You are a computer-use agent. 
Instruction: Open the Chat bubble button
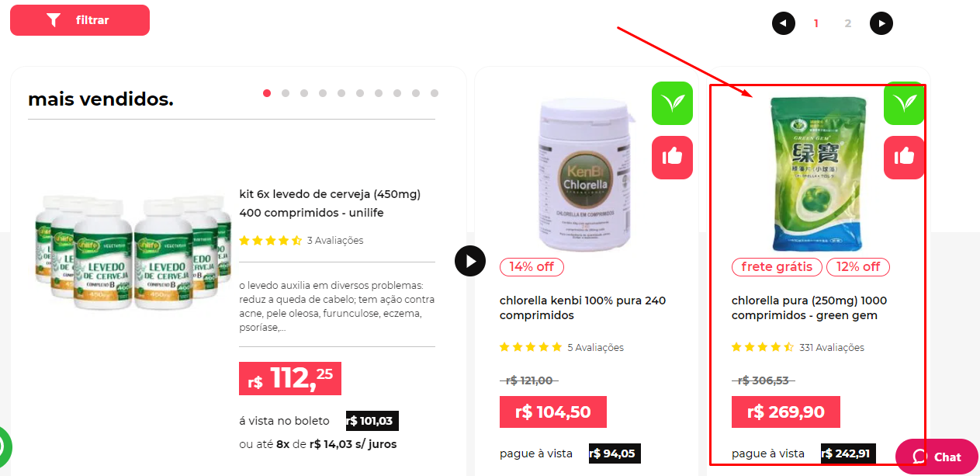click(x=937, y=457)
